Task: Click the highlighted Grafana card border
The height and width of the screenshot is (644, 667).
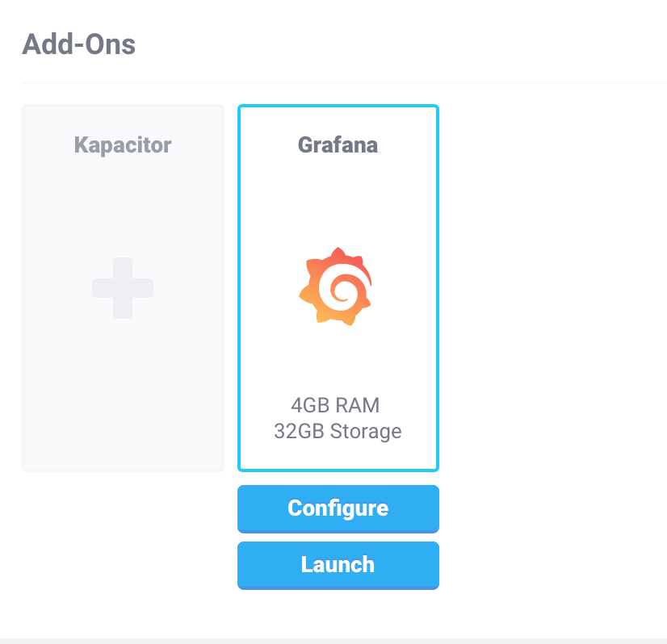Action: [338, 106]
